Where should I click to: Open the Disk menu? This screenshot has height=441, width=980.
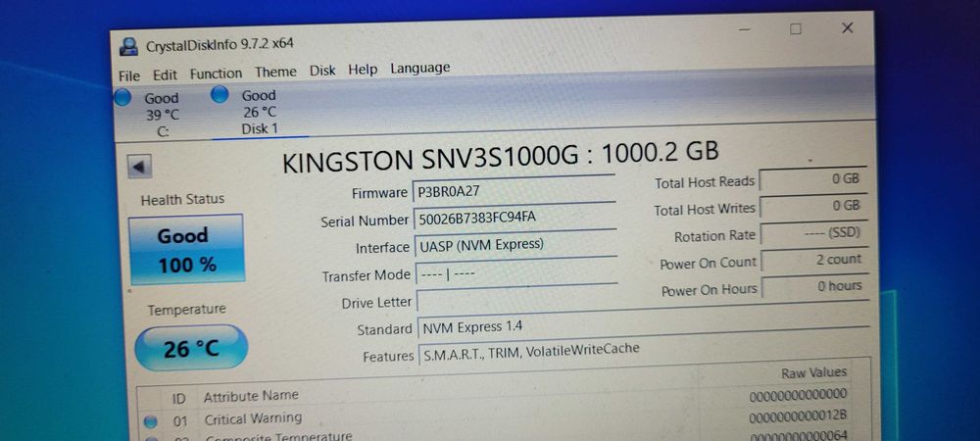[x=322, y=71]
